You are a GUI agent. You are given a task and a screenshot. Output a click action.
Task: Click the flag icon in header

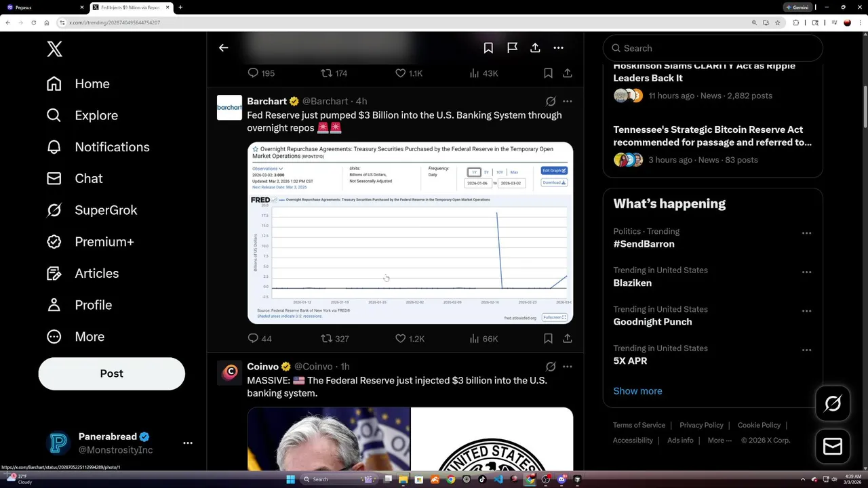(x=512, y=48)
